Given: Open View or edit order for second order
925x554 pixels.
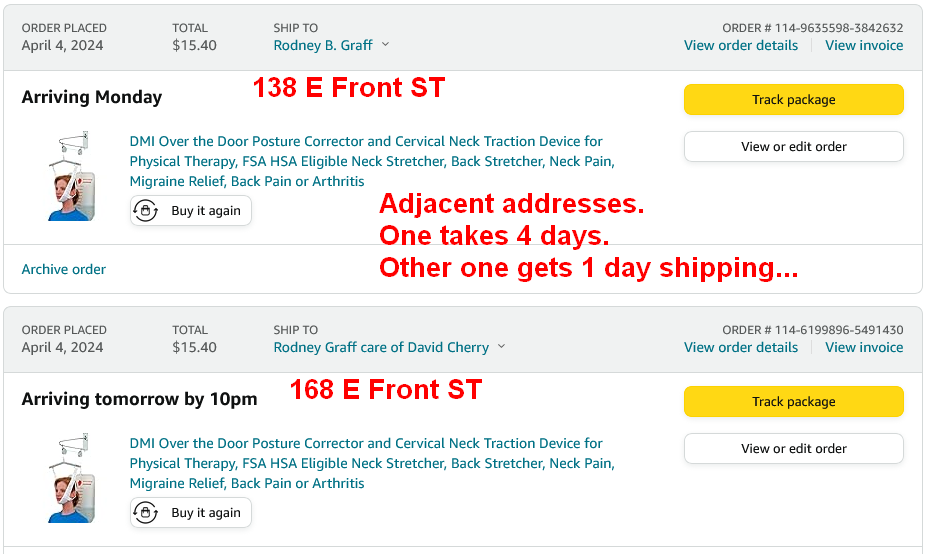Looking at the screenshot, I should [793, 448].
